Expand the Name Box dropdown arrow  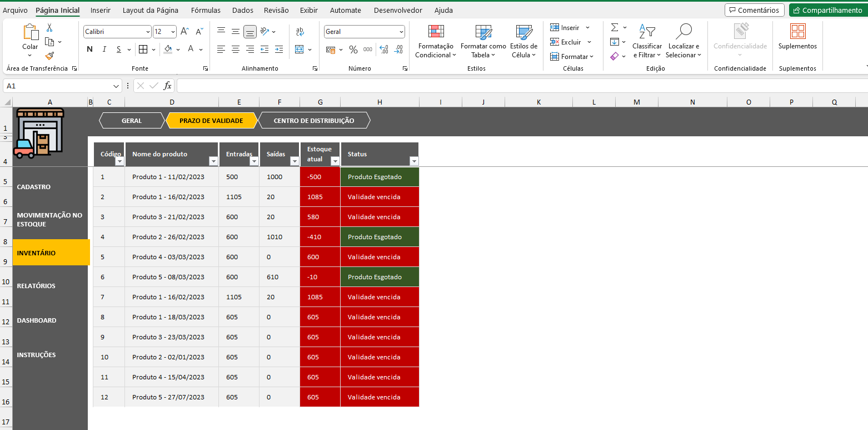pyautogui.click(x=116, y=86)
